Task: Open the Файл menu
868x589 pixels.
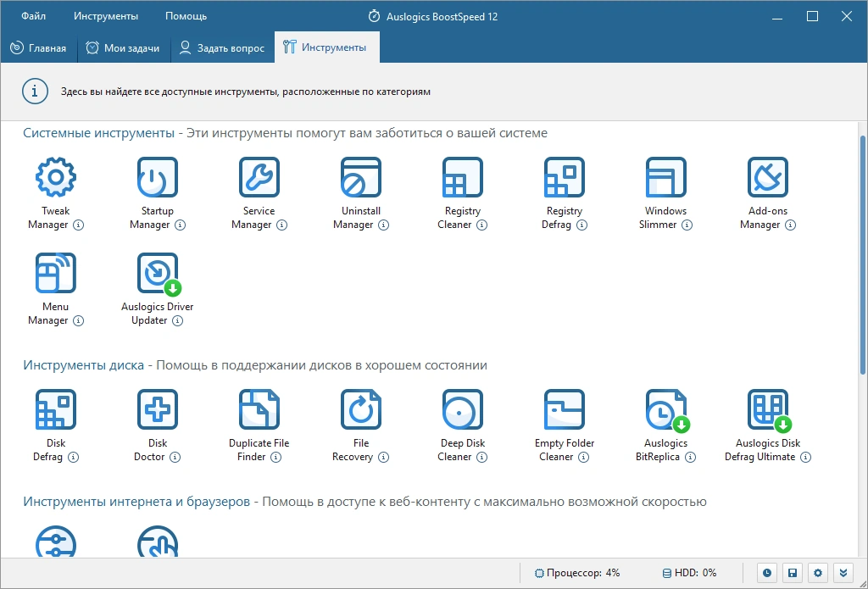Action: [34, 16]
